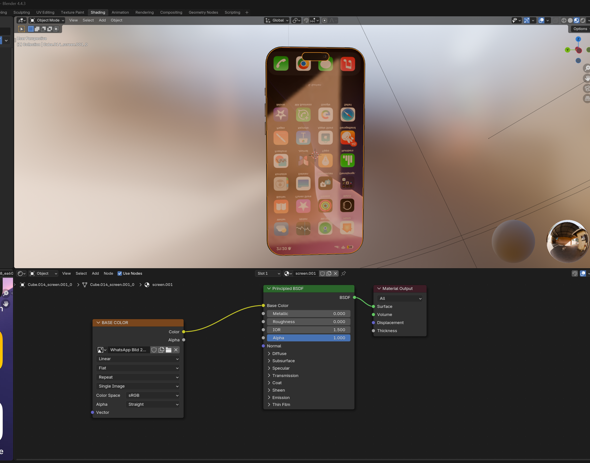Open the Straight alpha mode dropdown

click(x=153, y=405)
